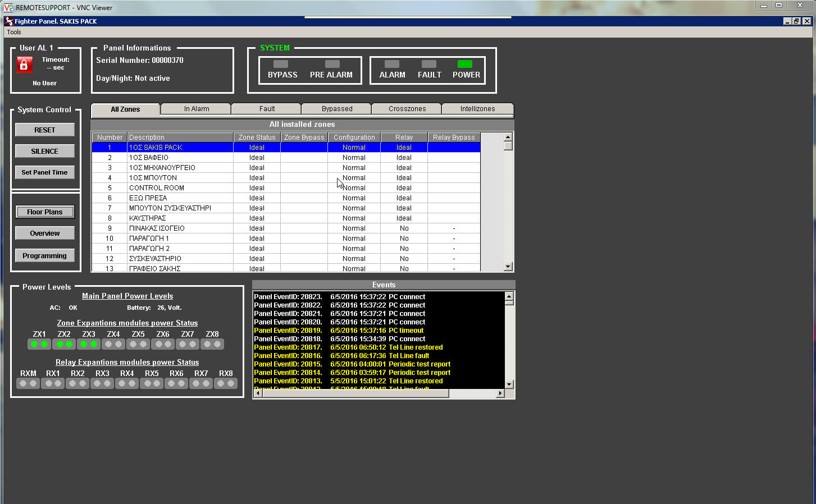Screen dimensions: 816x504
Task: Open Floor Plans view
Action: click(x=45, y=212)
